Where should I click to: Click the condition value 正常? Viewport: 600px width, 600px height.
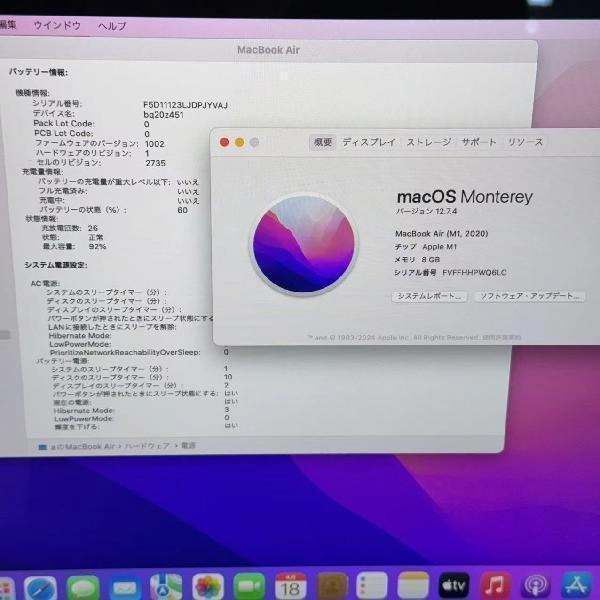click(x=96, y=237)
